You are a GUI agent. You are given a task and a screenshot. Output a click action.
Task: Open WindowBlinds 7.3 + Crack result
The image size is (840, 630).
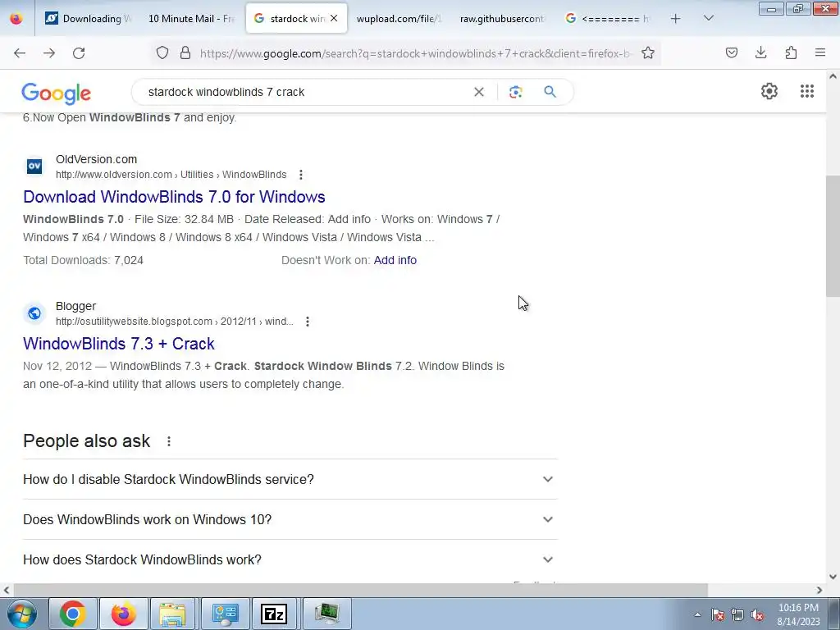pos(119,344)
